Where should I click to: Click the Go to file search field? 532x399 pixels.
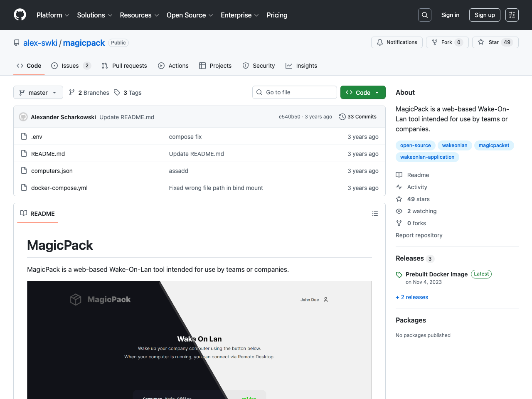click(x=295, y=92)
